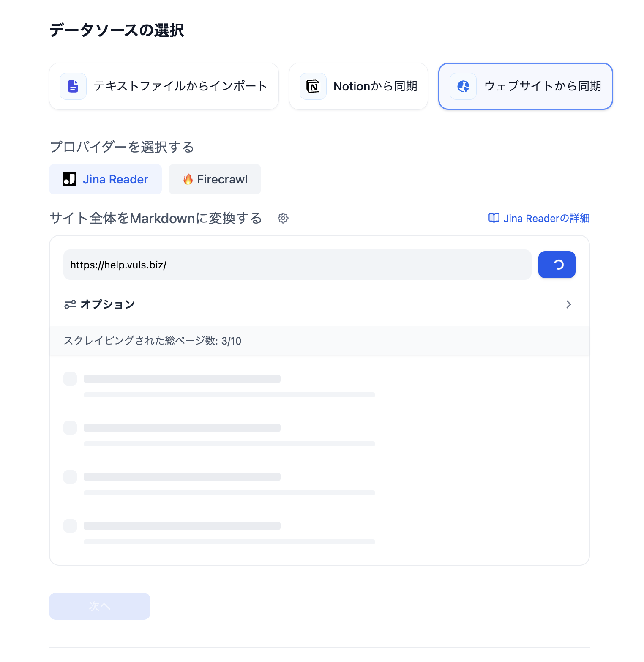Click the globe icon on ウェブサイトから同期 card
This screenshot has width=644, height=662.
463,86
